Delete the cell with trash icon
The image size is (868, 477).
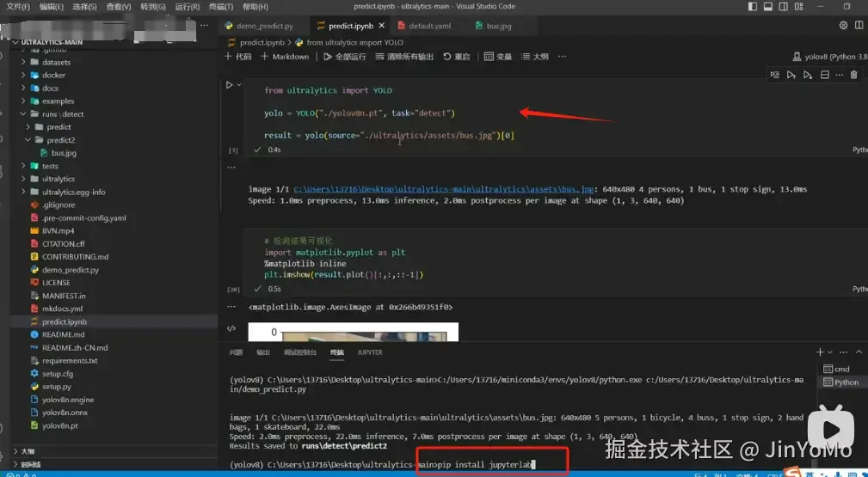pyautogui.click(x=853, y=75)
